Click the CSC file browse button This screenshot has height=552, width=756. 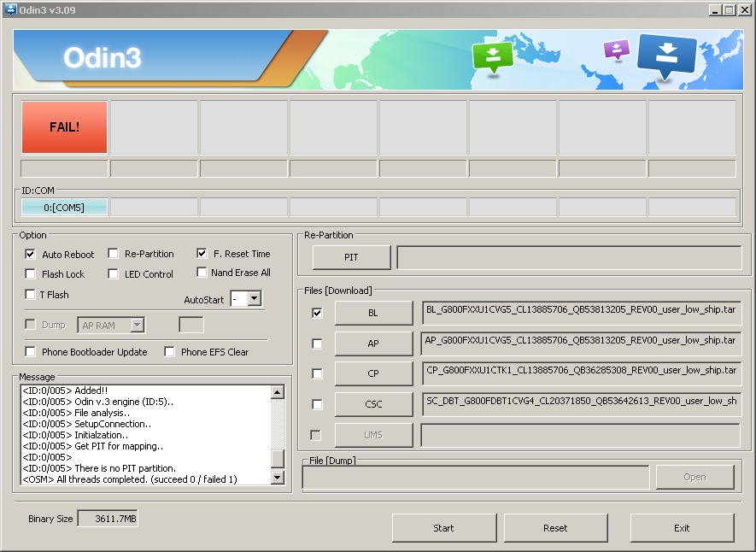coord(373,404)
